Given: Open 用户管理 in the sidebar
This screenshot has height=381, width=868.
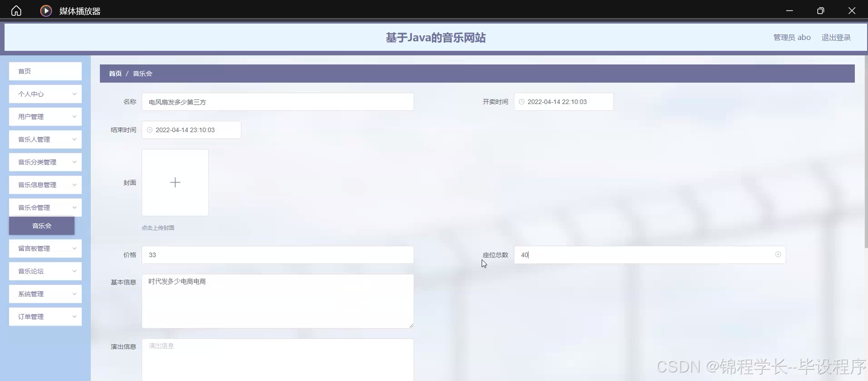Looking at the screenshot, I should pos(45,117).
